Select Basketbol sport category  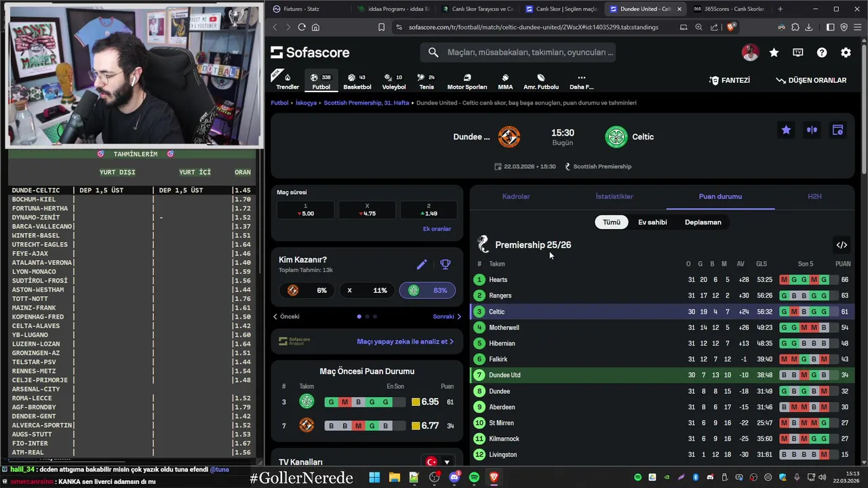point(357,81)
